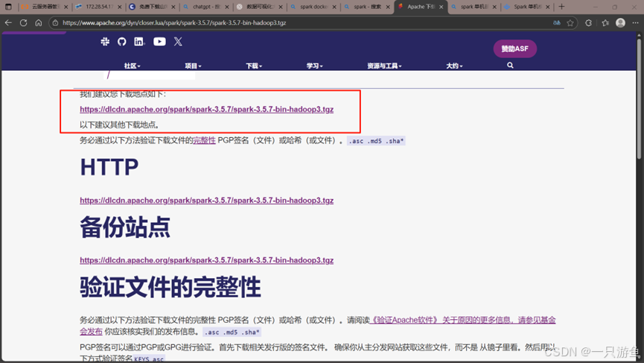Add page to favorites star icon
This screenshot has height=363, width=644.
click(570, 23)
